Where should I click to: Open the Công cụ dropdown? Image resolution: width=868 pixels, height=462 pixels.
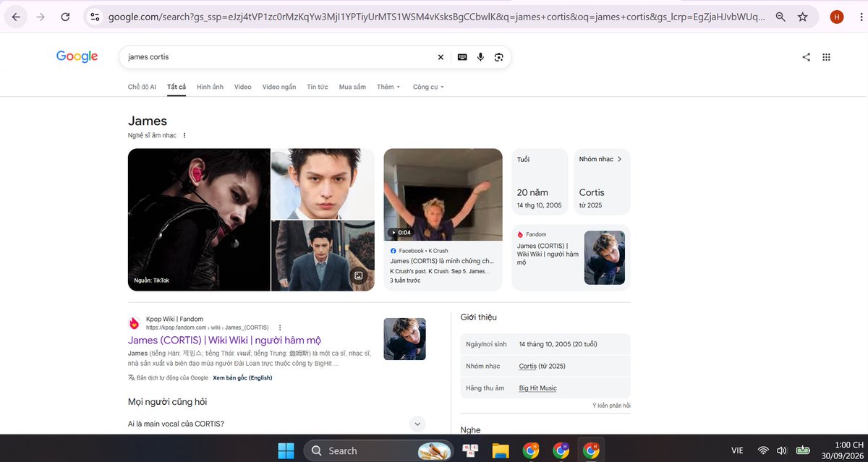tap(428, 87)
